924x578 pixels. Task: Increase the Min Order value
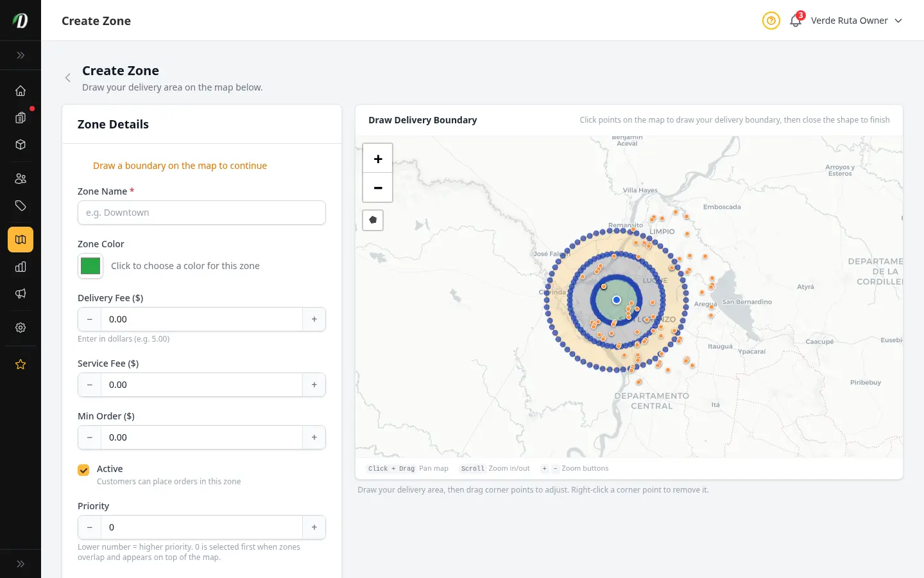pos(314,437)
